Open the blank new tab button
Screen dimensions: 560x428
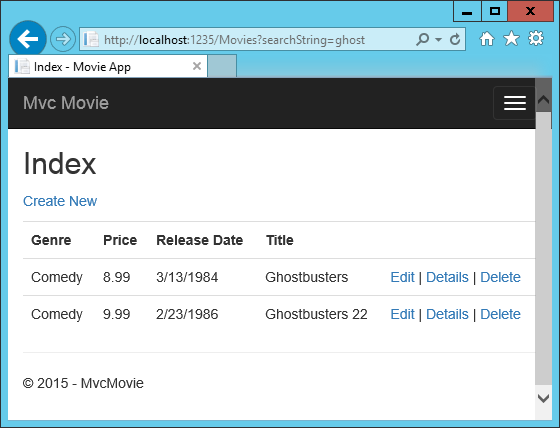pos(222,66)
